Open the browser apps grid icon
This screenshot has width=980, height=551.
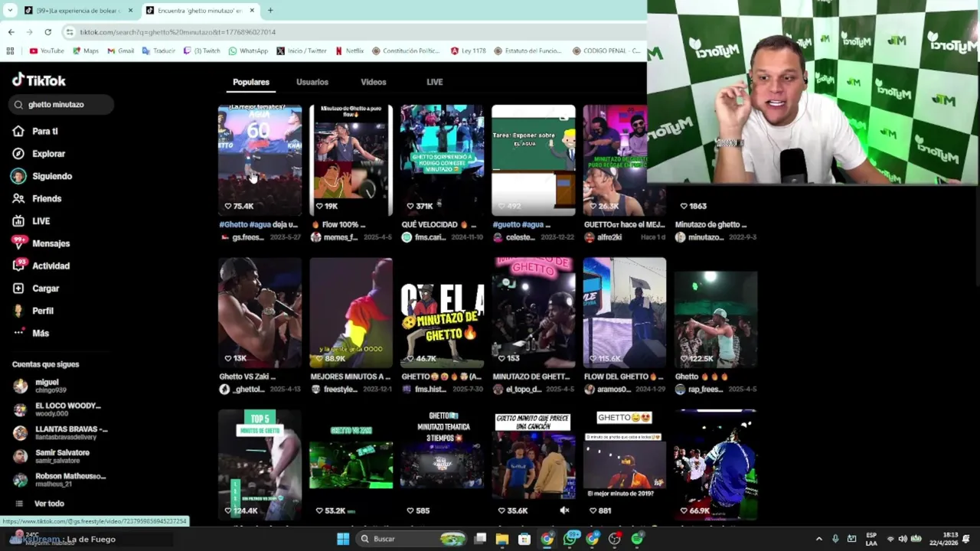[10, 51]
